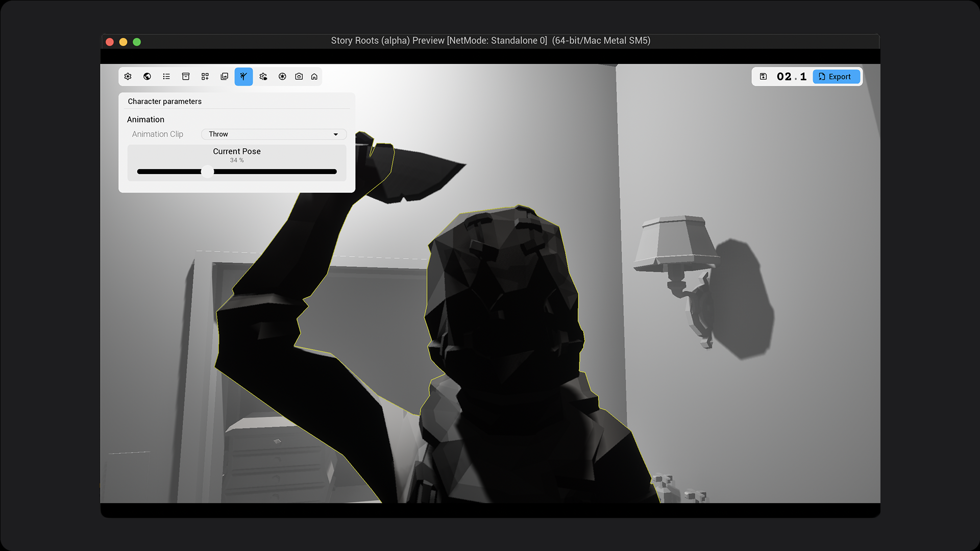Screen dimensions: 980x551
Task: Toggle the active character pose tool
Action: [x=243, y=77]
